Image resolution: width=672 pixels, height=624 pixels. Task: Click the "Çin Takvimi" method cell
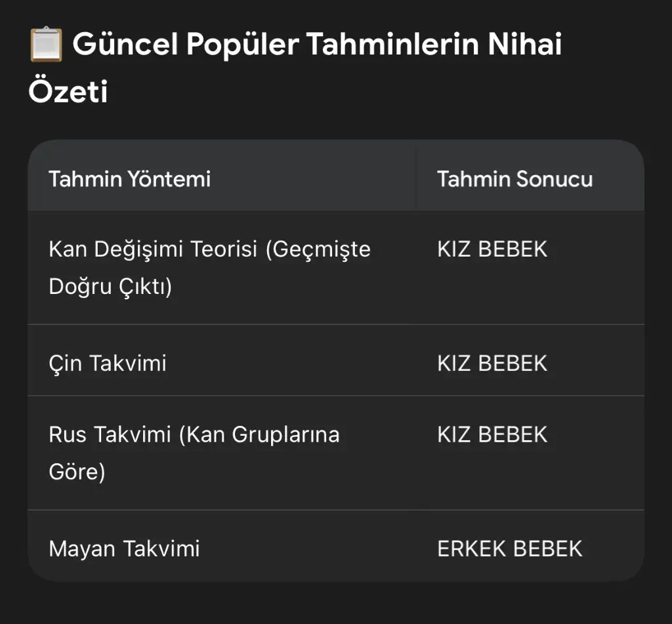(108, 363)
